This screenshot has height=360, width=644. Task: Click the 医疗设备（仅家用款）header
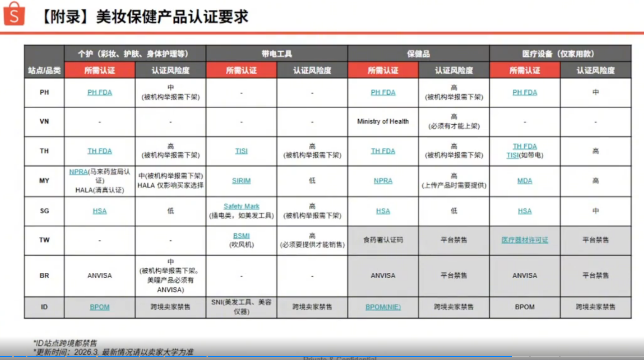561,54
